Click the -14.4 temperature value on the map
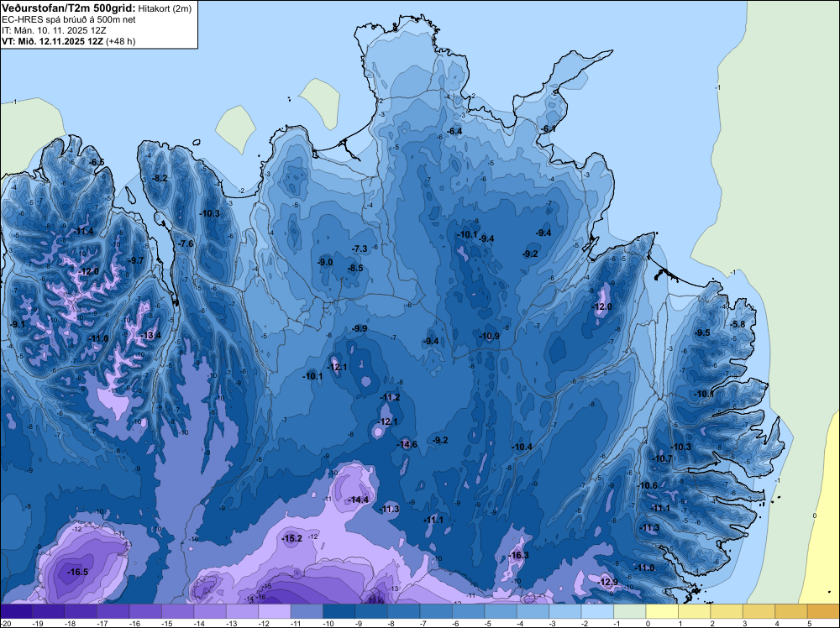This screenshot has width=840, height=628. pos(359,500)
